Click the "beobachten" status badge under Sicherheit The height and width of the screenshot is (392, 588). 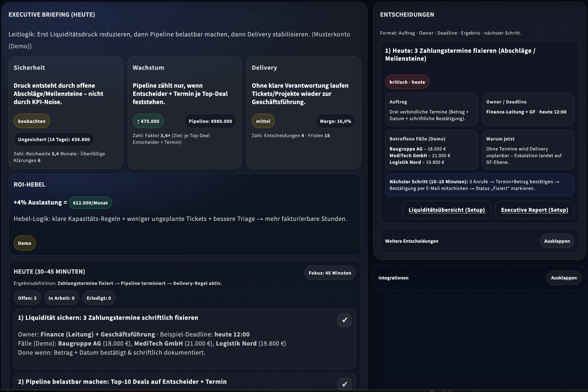pos(32,121)
